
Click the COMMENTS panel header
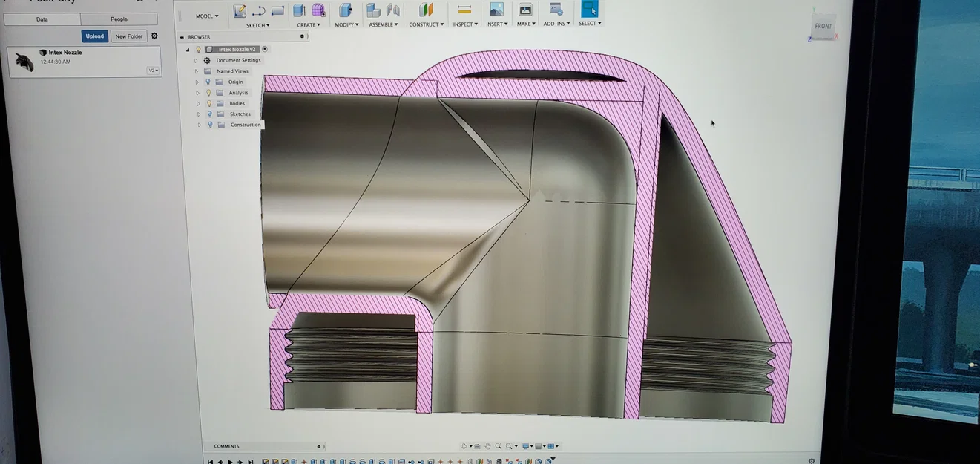(x=226, y=446)
